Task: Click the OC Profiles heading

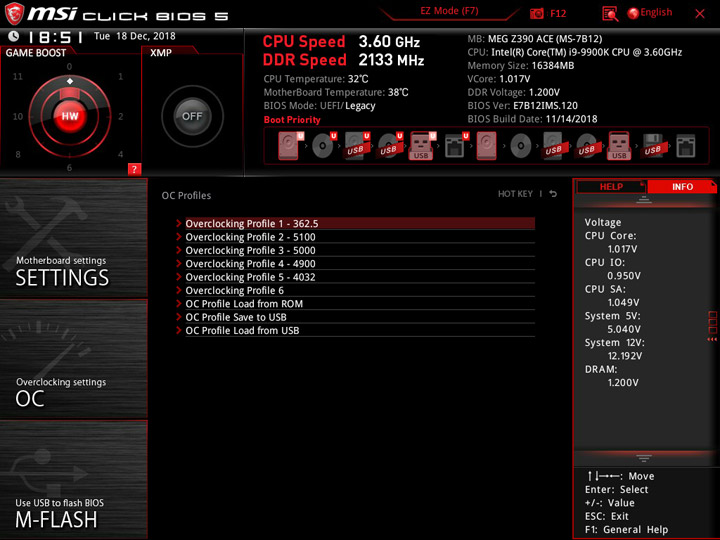Action: (x=186, y=196)
